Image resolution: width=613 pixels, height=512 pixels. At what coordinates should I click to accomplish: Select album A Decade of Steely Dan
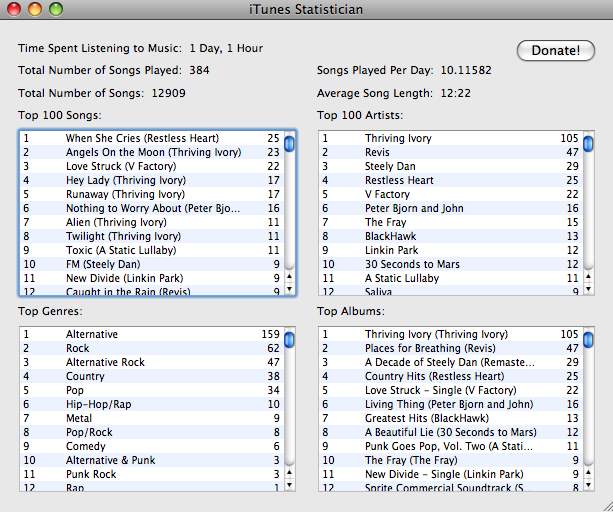(x=451, y=362)
